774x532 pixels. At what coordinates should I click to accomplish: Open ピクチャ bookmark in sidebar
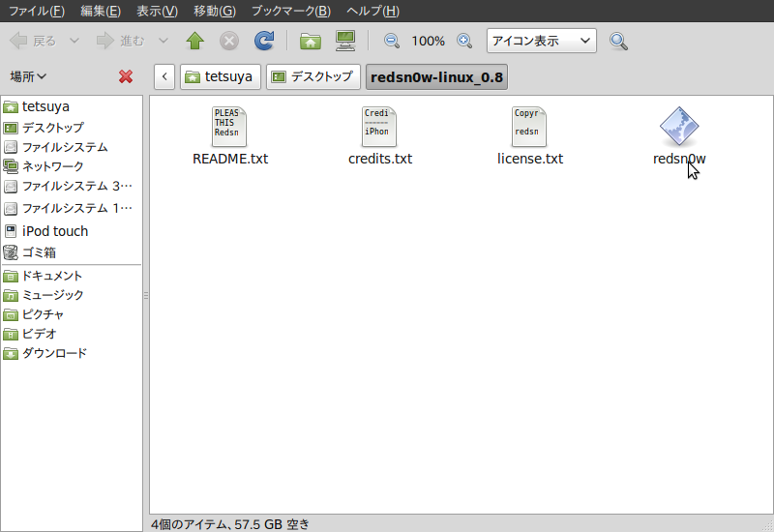72,314
